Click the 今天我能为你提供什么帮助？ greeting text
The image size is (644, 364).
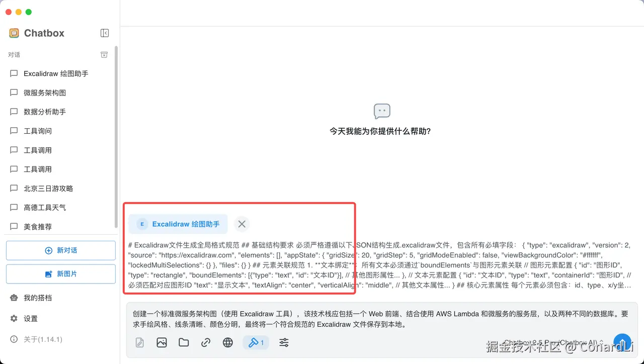(x=380, y=131)
